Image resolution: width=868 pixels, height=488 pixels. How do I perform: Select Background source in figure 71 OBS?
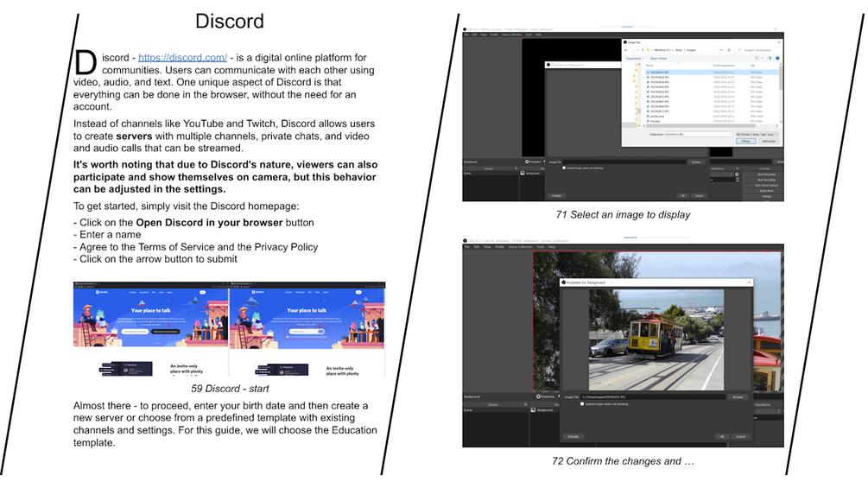[533, 174]
